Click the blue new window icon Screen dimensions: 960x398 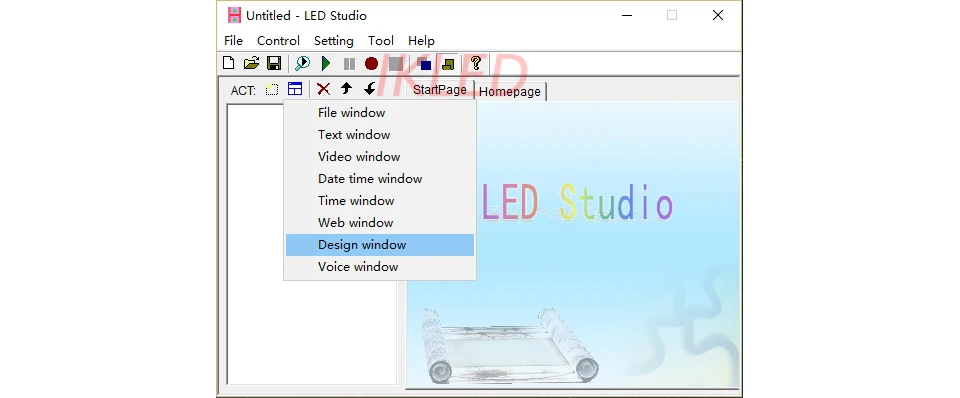tap(295, 89)
